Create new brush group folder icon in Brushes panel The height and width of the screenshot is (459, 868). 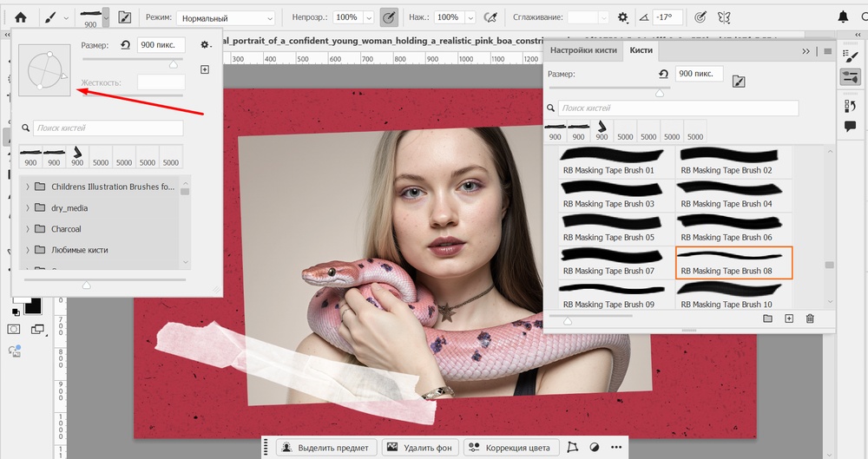[x=767, y=318]
